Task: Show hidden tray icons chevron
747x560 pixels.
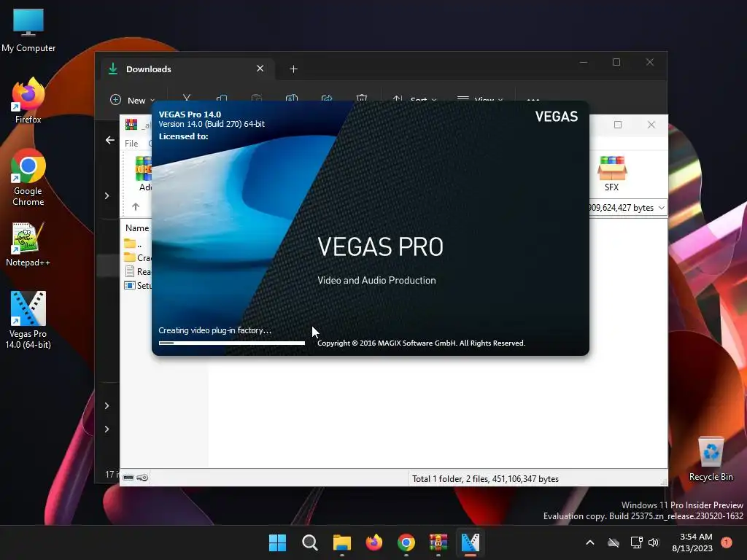Action: click(589, 542)
